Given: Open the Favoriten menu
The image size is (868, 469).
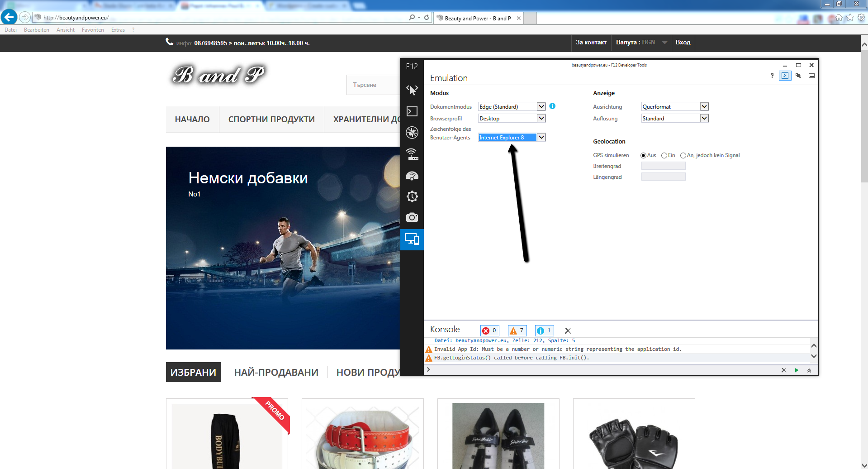Looking at the screenshot, I should [93, 30].
